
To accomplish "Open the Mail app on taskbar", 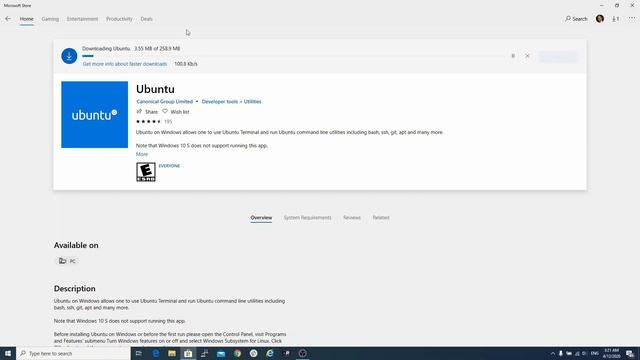I will pyautogui.click(x=221, y=353).
